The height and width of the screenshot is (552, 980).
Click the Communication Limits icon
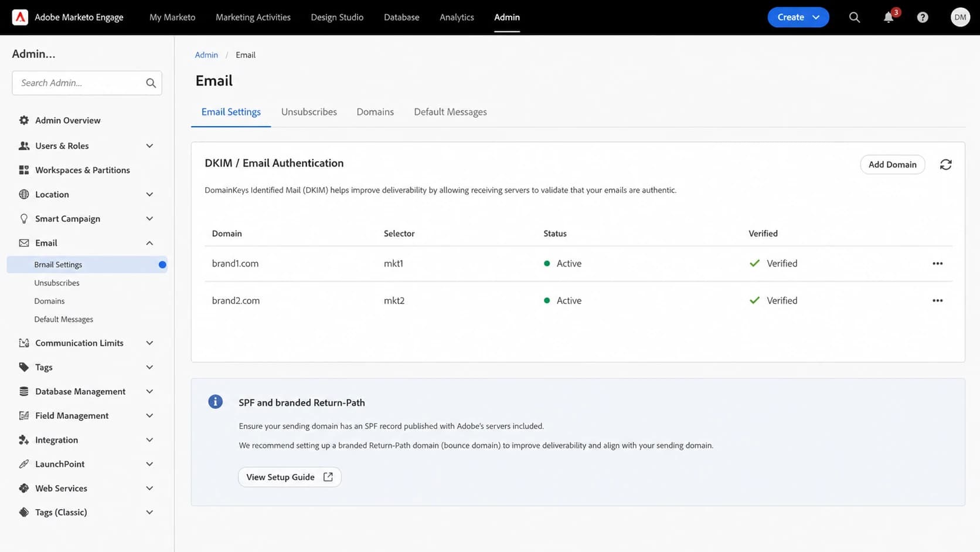tap(24, 343)
